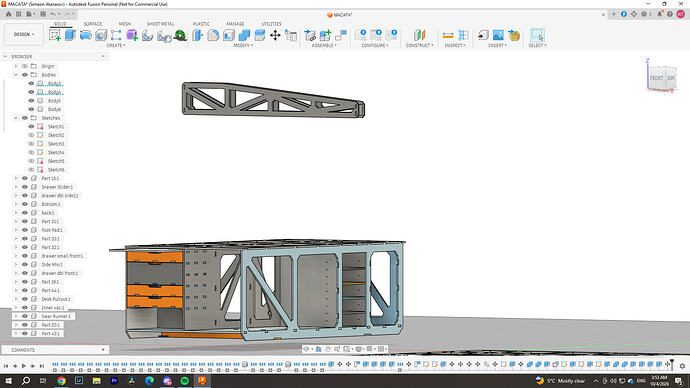Toggle visibility of Sketch3
Viewport: 690px width, 388px height.
(x=31, y=144)
